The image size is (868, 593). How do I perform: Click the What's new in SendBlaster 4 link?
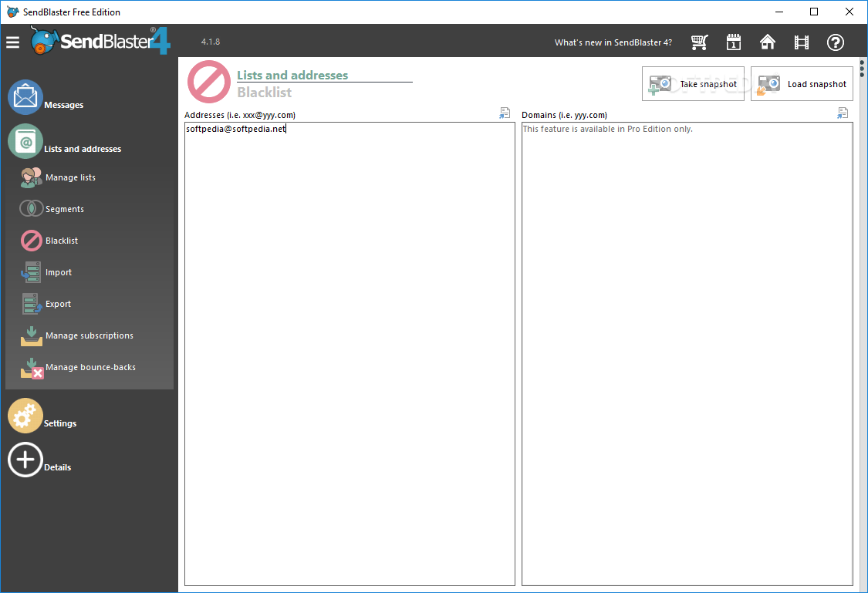click(613, 42)
